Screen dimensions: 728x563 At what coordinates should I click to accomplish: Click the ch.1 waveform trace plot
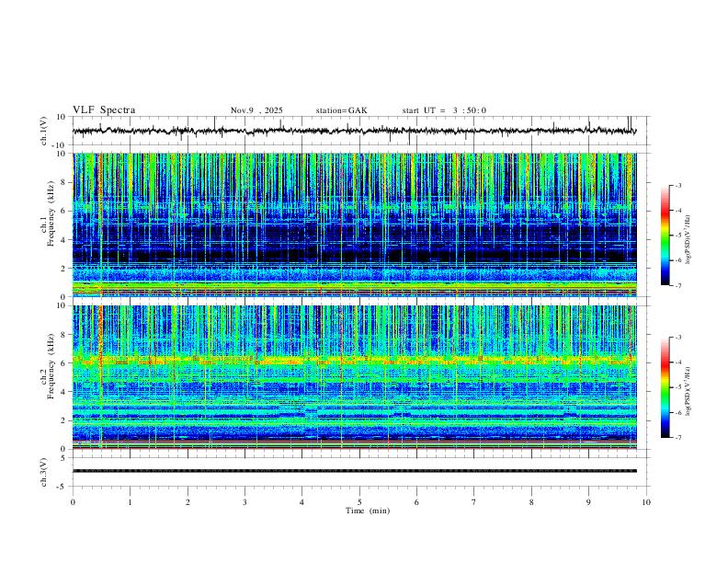point(354,131)
